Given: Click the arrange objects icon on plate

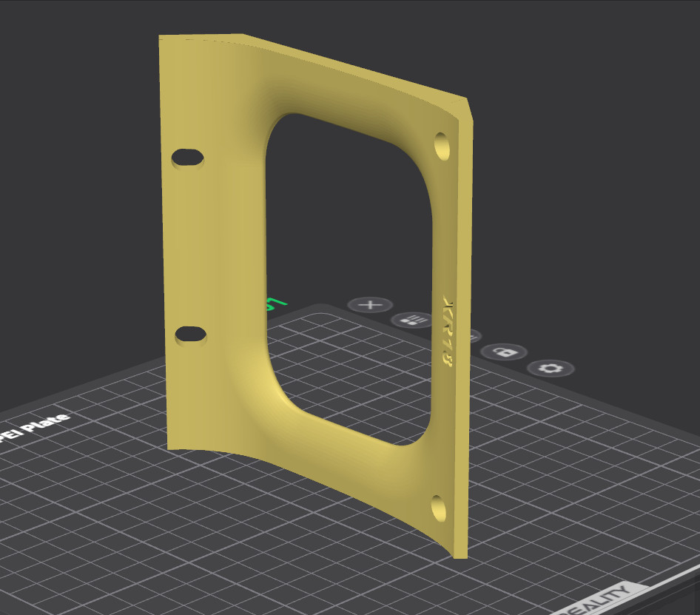Looking at the screenshot, I should 412,320.
